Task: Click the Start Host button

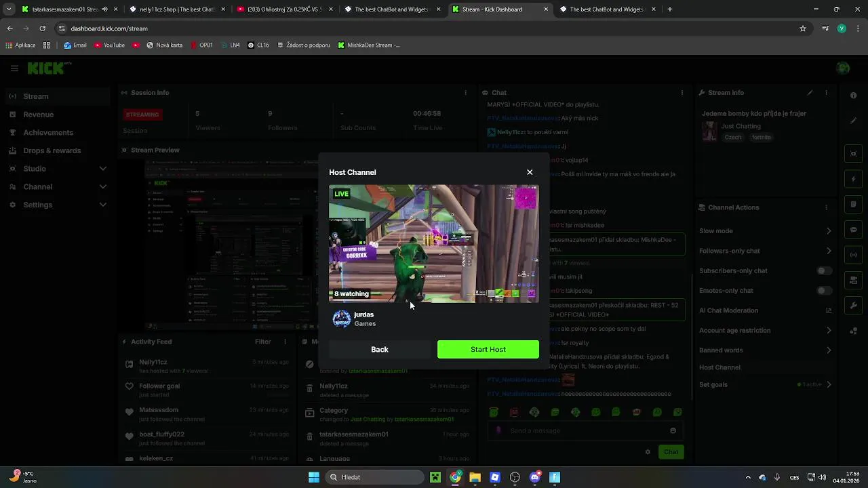Action: [488, 349]
